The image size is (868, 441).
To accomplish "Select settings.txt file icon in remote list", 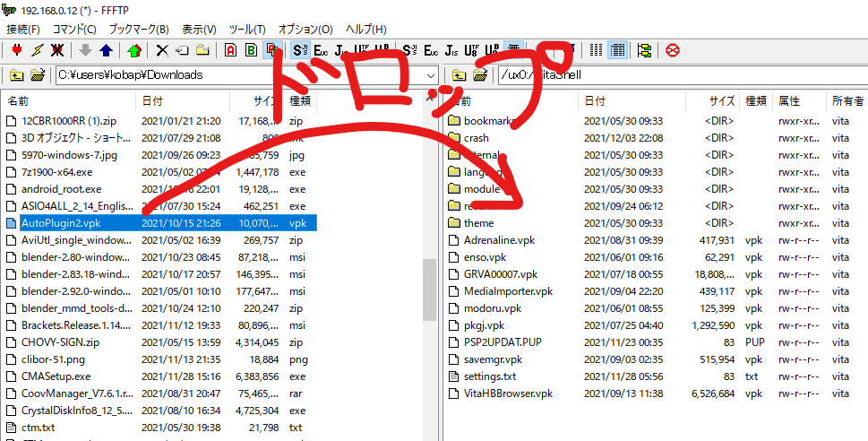I will (x=454, y=376).
